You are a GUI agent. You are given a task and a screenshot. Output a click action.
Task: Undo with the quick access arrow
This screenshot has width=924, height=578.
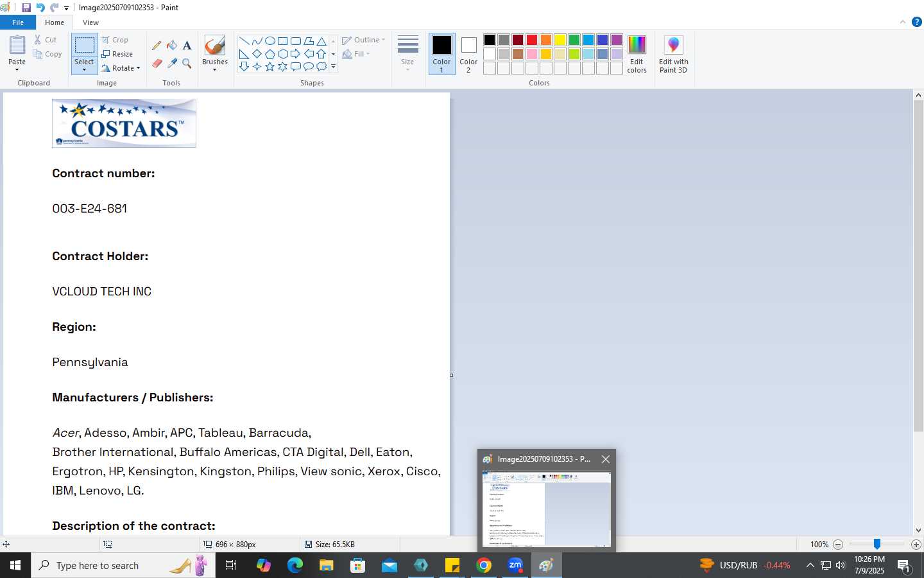pyautogui.click(x=40, y=8)
